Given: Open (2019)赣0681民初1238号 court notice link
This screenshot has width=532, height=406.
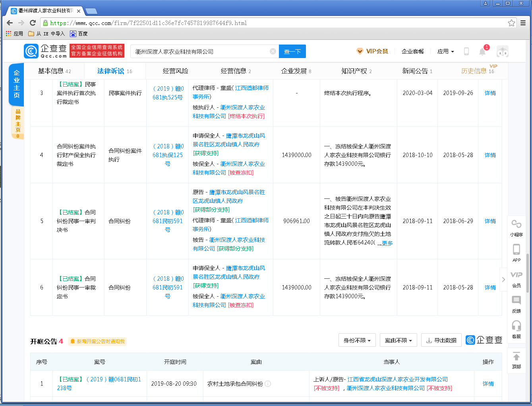Looking at the screenshot, I should coord(99,384).
